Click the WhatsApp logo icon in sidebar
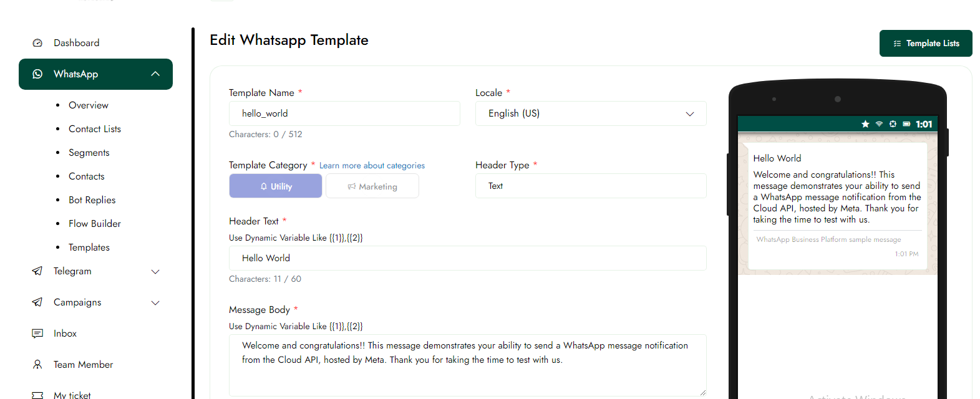Image resolution: width=980 pixels, height=399 pixels. (37, 74)
